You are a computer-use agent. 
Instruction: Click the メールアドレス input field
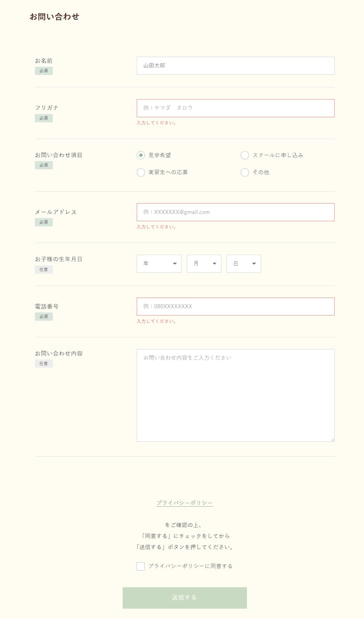click(235, 212)
